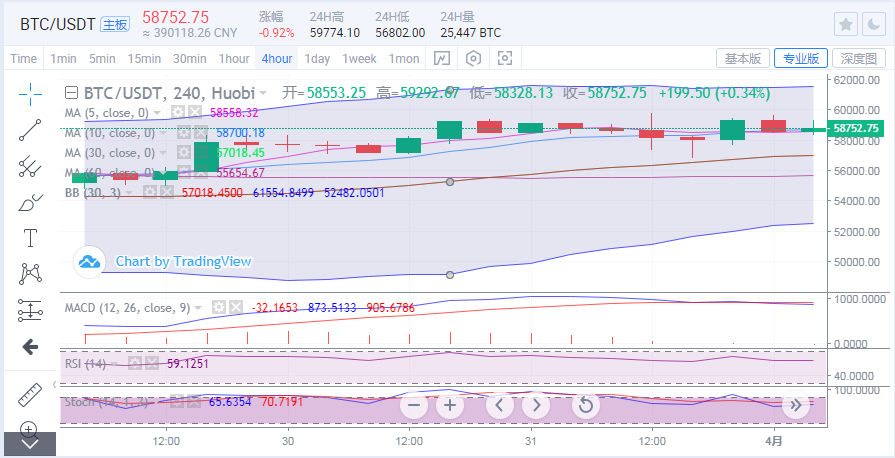895x458 pixels.
Task: Click the 24H高 value 59774.10
Action: 334,33
